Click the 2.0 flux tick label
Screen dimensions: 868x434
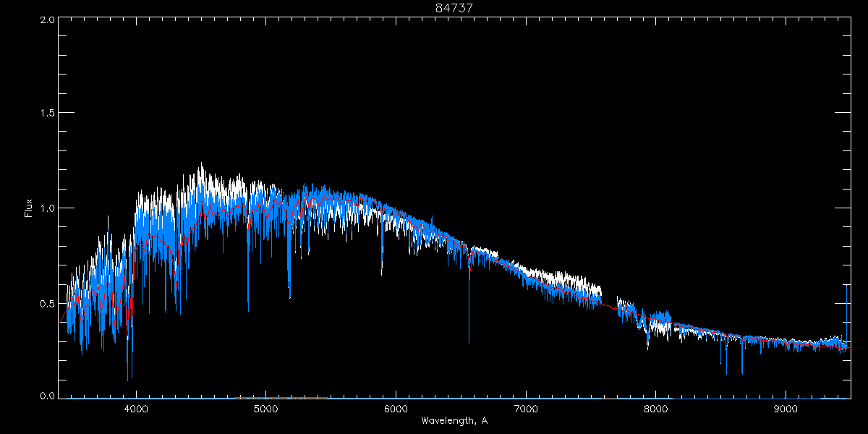click(47, 20)
